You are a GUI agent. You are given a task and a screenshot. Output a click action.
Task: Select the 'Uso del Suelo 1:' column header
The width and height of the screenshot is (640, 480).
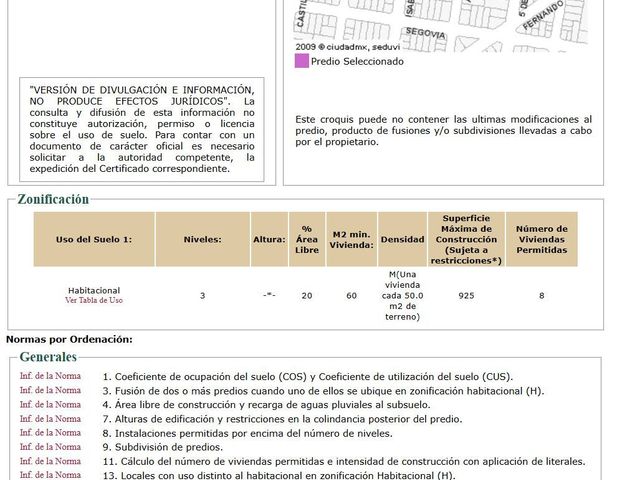94,239
